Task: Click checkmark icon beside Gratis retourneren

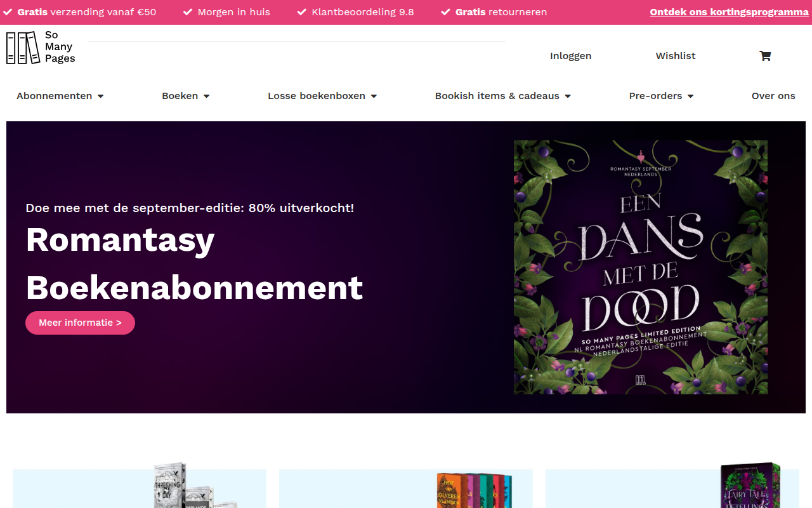Action: click(445, 12)
